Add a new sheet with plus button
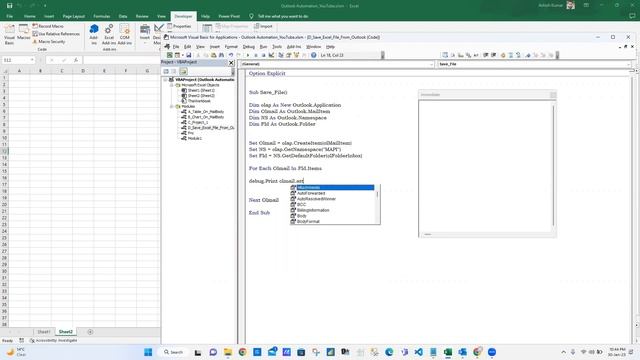Image resolution: width=640 pixels, height=360 pixels. pos(90,332)
